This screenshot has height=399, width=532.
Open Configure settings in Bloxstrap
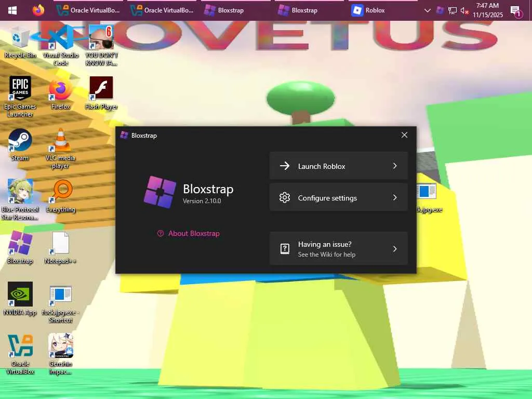coord(339,197)
